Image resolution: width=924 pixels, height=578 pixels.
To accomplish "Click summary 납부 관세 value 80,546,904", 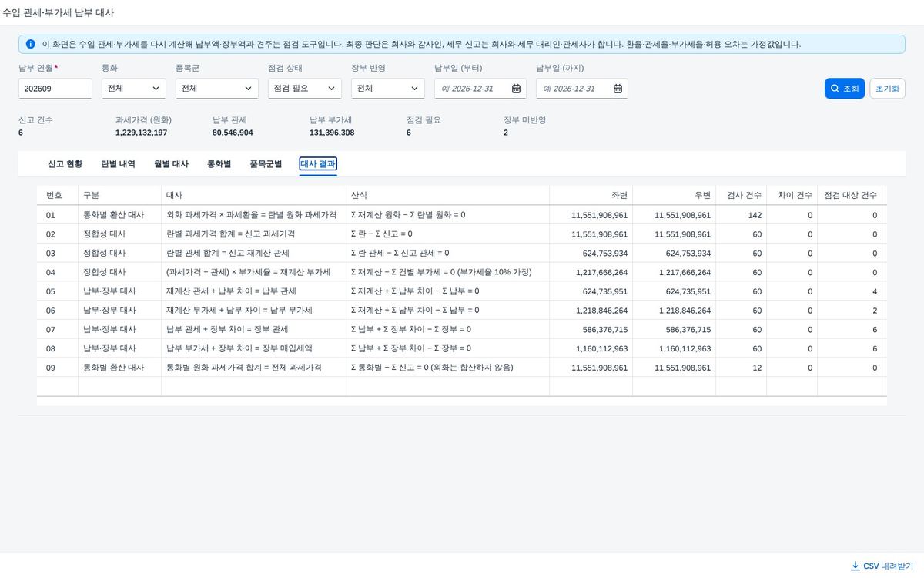I will (233, 133).
